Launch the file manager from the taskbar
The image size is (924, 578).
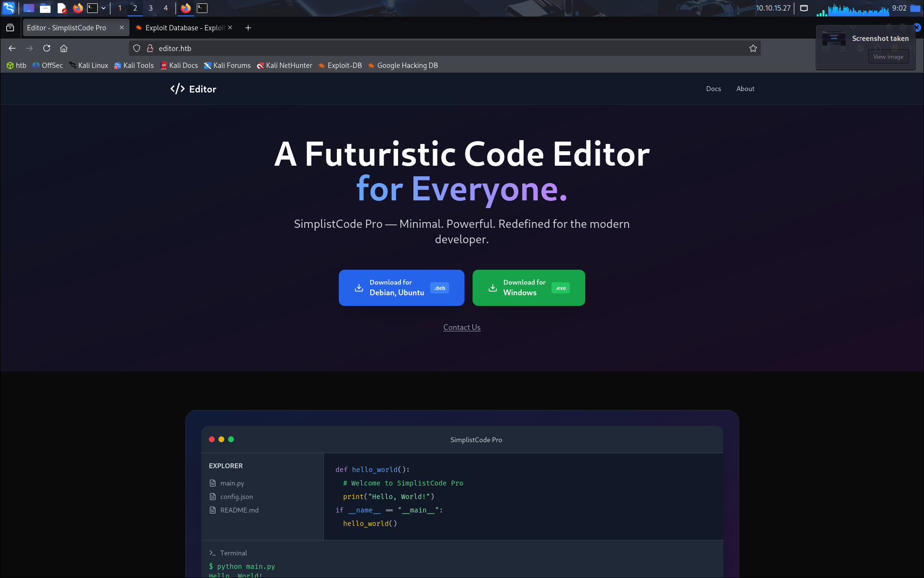[x=45, y=8]
